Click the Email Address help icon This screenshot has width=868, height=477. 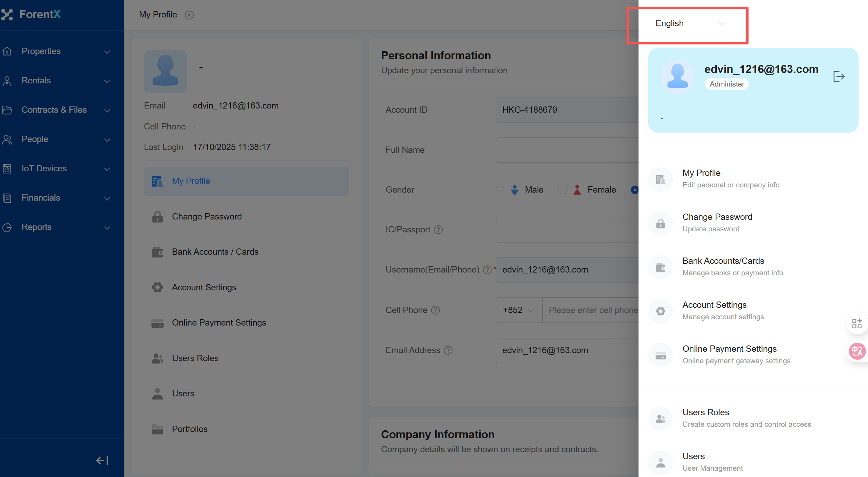[448, 350]
